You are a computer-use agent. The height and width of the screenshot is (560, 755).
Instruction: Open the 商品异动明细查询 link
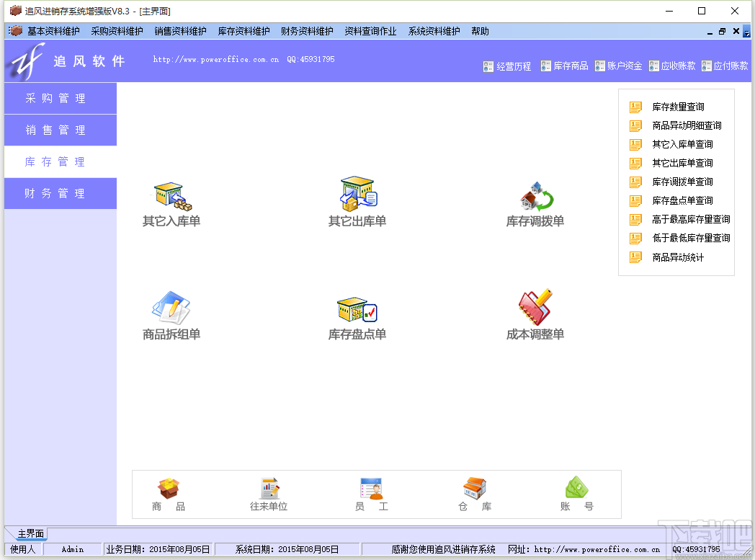[x=687, y=125]
